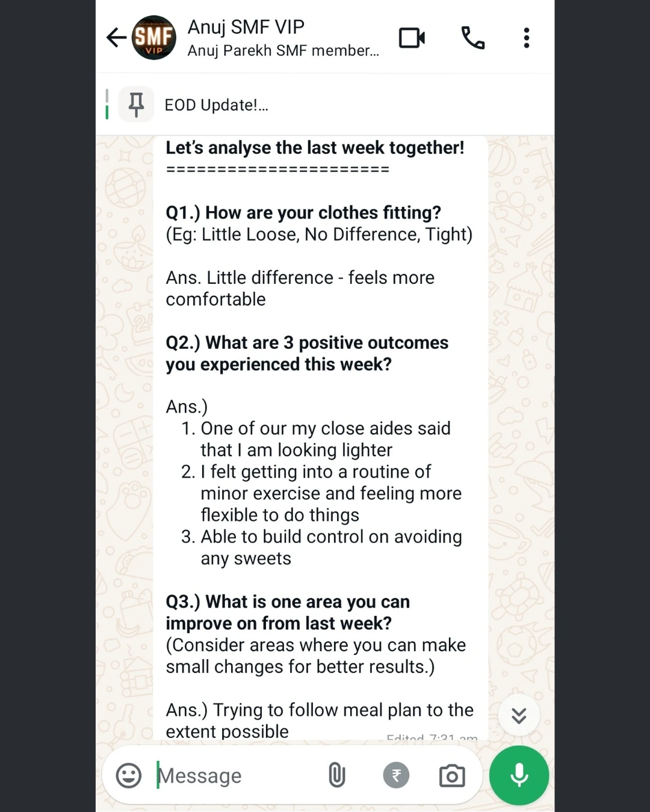This screenshot has width=650, height=812.
Task: Tap the back arrow to leave chat
Action: [x=116, y=38]
